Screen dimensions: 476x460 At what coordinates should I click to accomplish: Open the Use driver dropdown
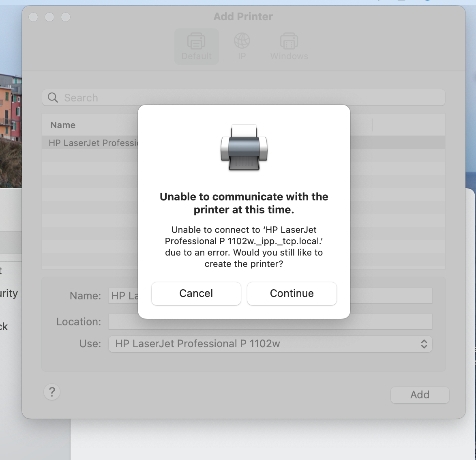270,344
